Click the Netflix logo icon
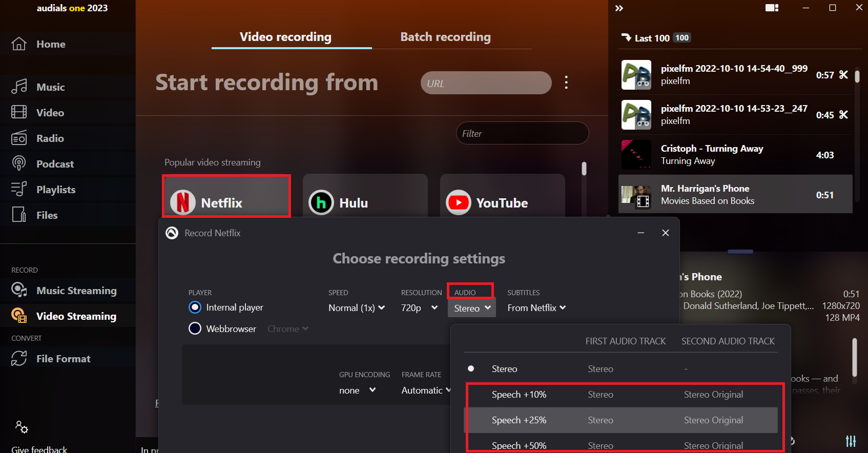Image resolution: width=868 pixels, height=453 pixels. click(x=183, y=202)
